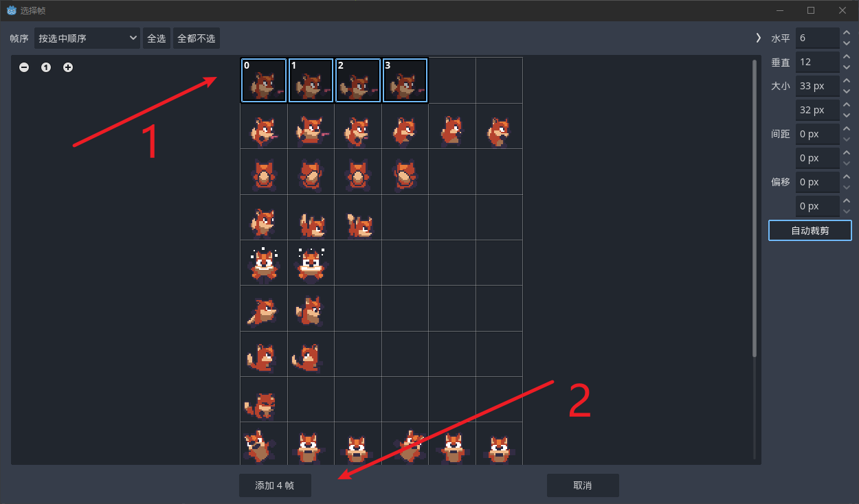Click the 全都不选 deselect all button
The height and width of the screenshot is (504, 859).
click(197, 38)
